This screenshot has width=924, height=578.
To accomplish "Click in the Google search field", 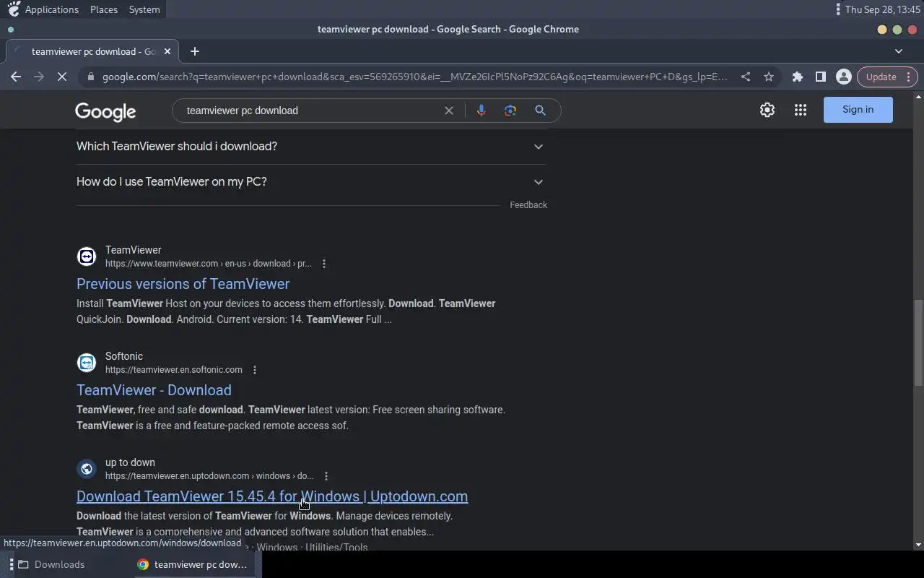I will point(310,111).
